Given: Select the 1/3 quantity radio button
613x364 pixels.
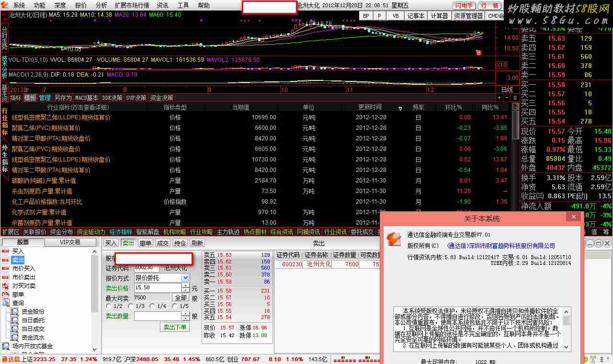Looking at the screenshot, I should point(131,306).
